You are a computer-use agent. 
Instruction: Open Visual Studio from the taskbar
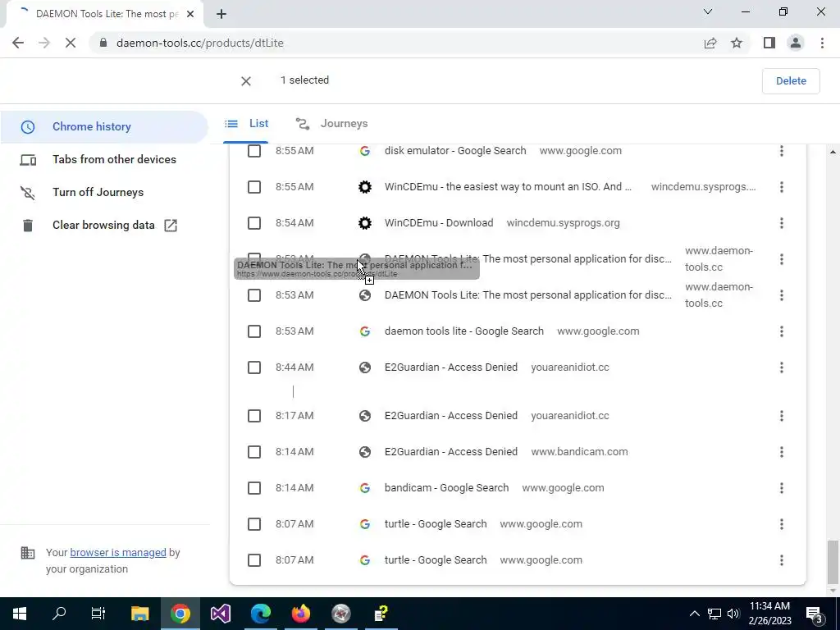[x=220, y=614]
